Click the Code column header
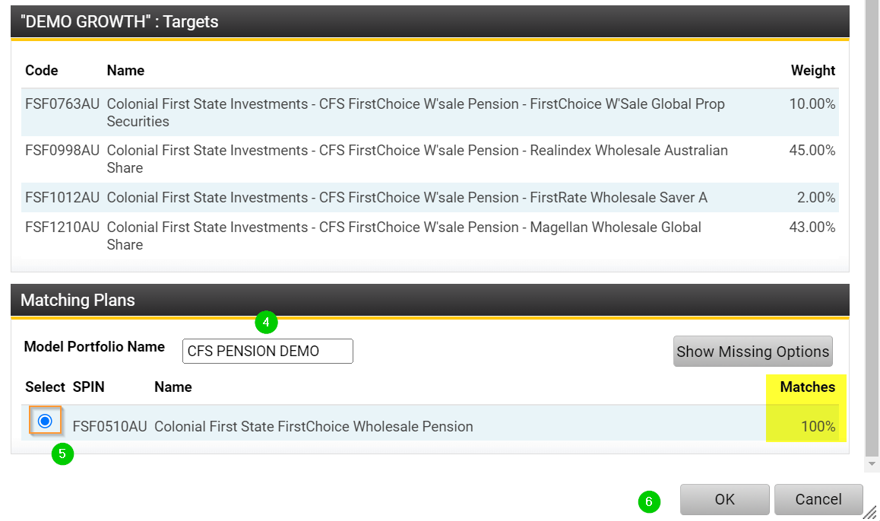 (x=42, y=71)
